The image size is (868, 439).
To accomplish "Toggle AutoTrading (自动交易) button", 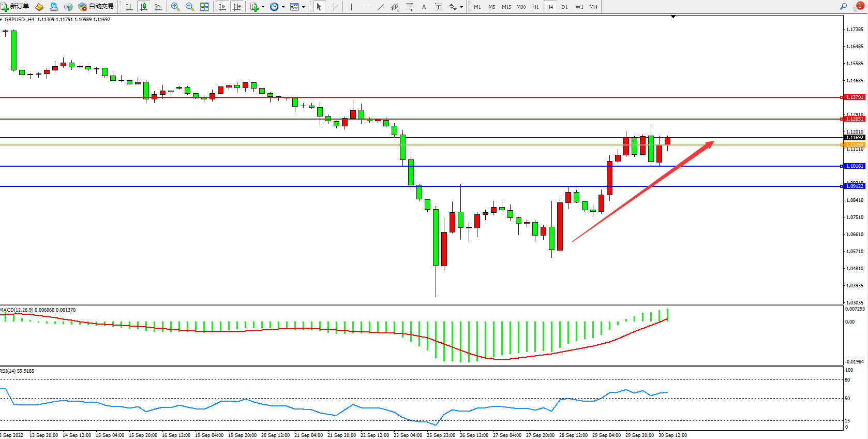I will 96,7.
